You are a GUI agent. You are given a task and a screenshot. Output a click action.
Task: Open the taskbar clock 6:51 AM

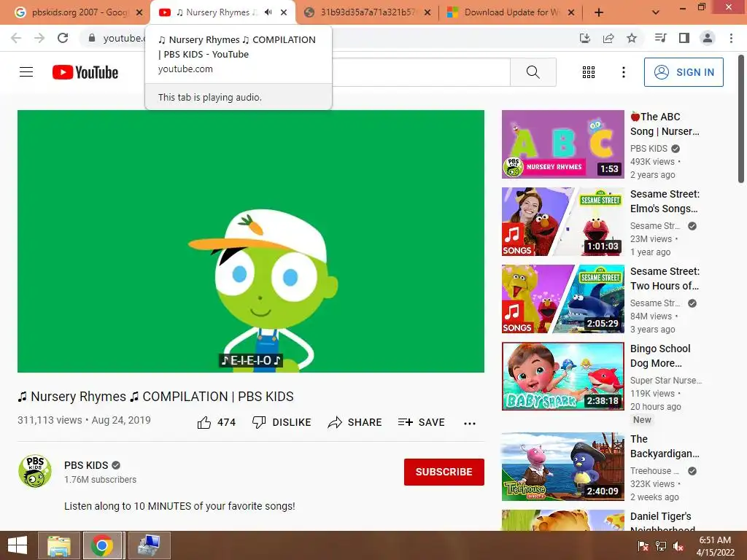[x=715, y=546]
